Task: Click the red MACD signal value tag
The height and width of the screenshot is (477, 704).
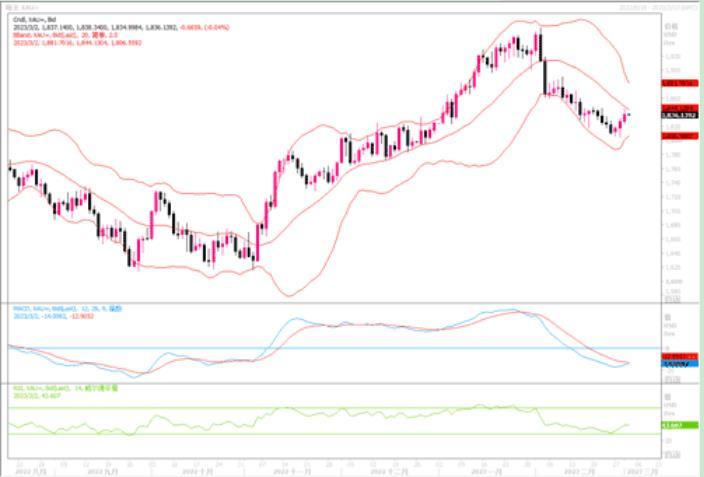Action: pos(674,355)
